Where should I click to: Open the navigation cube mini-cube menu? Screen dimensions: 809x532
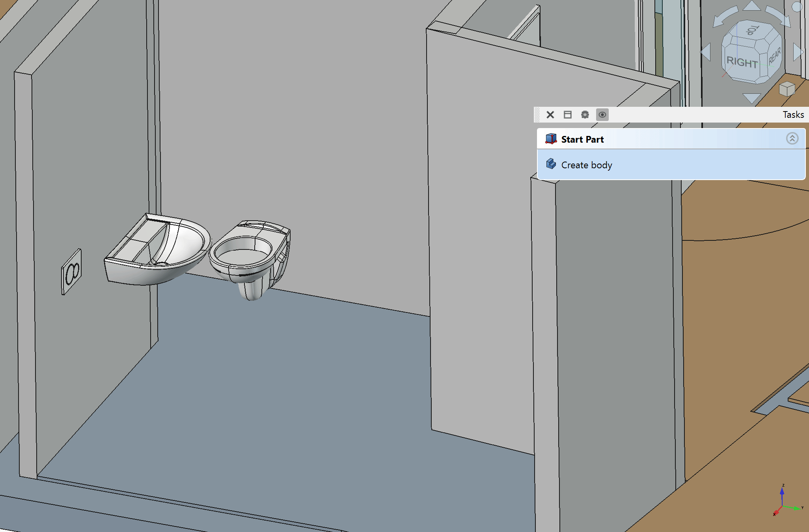point(787,89)
